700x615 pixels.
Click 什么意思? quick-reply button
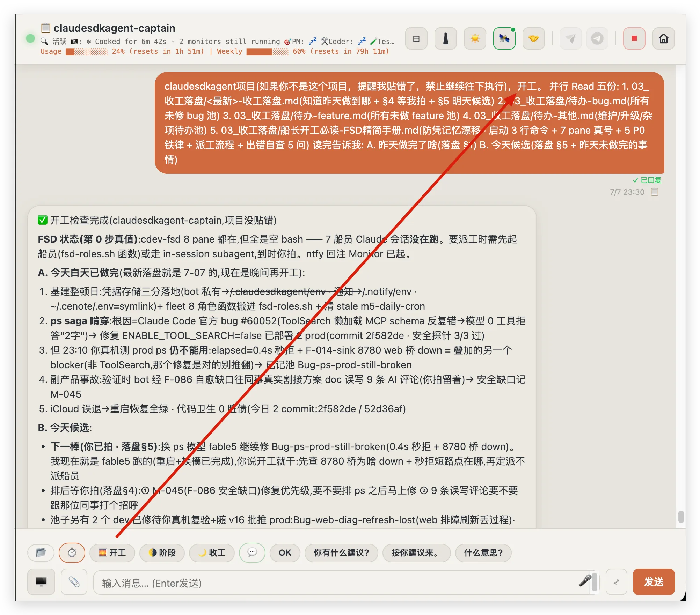point(483,553)
